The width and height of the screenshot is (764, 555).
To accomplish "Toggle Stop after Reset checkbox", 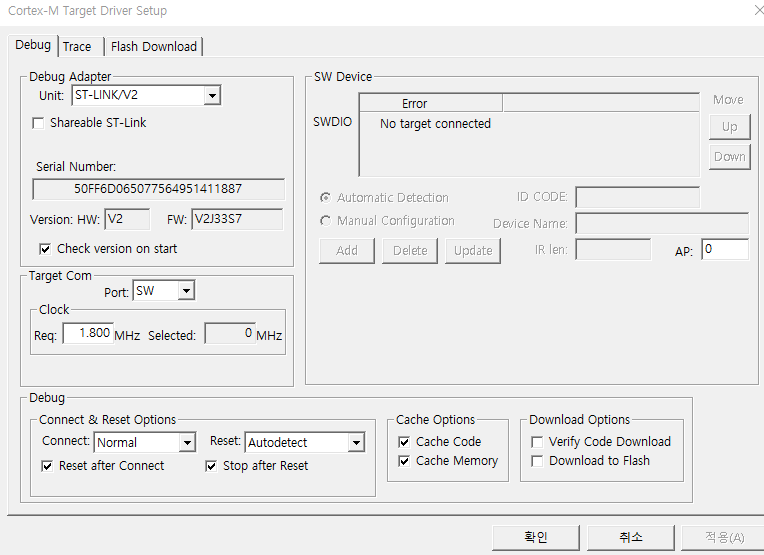I will coord(211,466).
